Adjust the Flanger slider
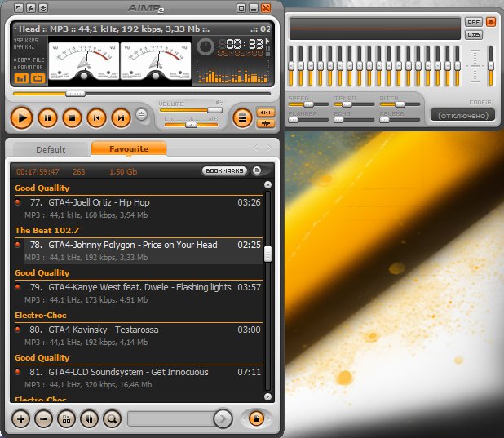 click(308, 120)
